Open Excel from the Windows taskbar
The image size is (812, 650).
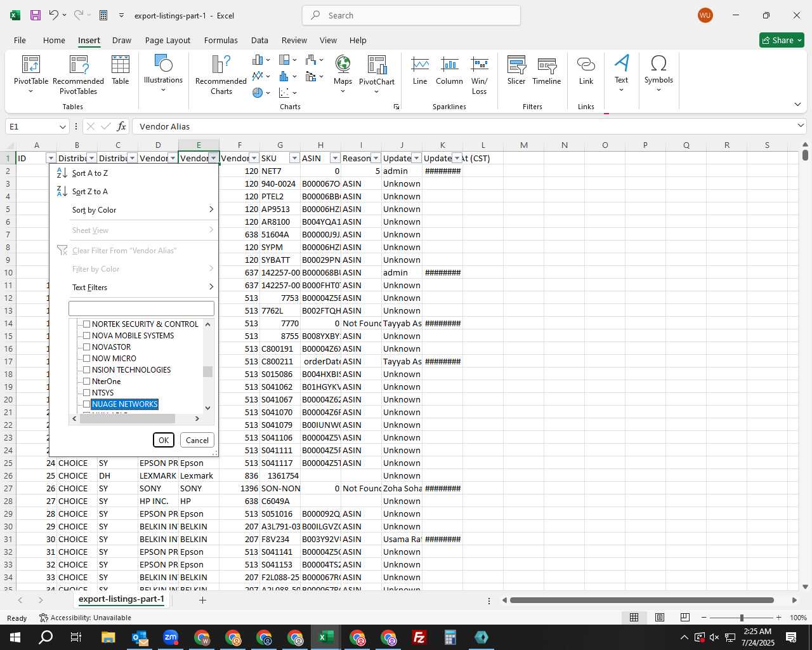[x=326, y=637]
